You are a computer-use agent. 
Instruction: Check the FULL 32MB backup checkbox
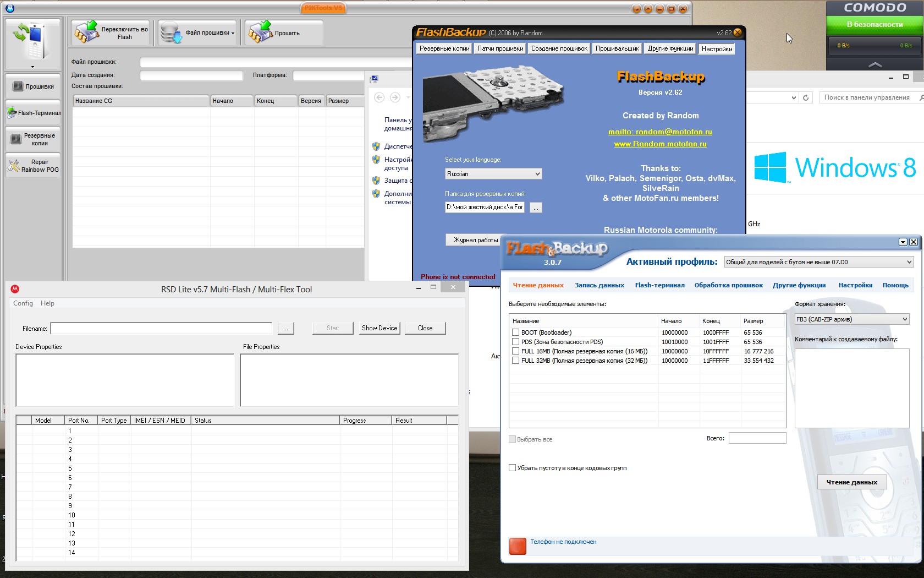(x=515, y=361)
